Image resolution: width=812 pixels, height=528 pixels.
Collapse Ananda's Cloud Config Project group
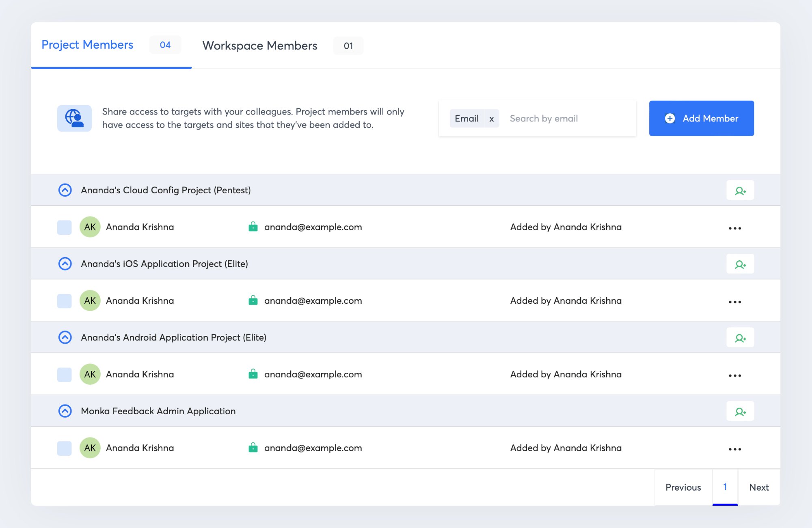tap(65, 190)
